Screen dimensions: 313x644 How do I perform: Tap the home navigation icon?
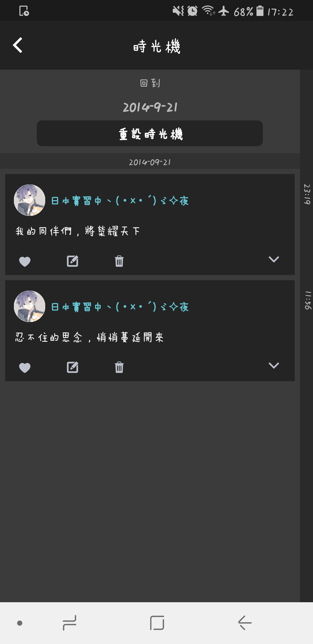tap(157, 623)
